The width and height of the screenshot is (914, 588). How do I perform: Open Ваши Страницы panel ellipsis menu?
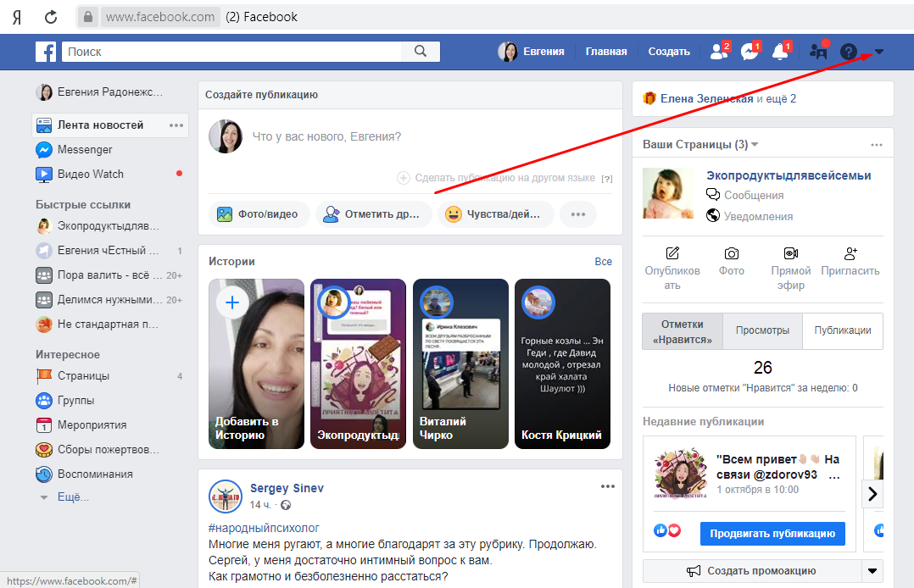(876, 145)
